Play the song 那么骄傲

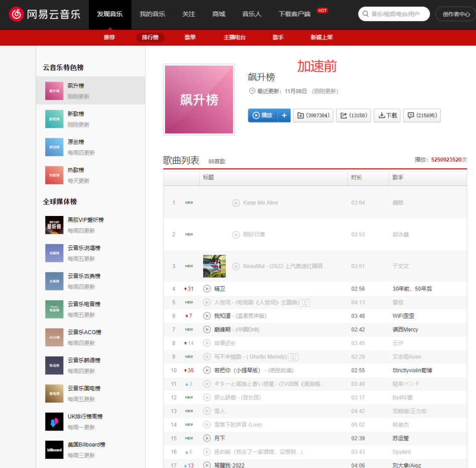[207, 397]
